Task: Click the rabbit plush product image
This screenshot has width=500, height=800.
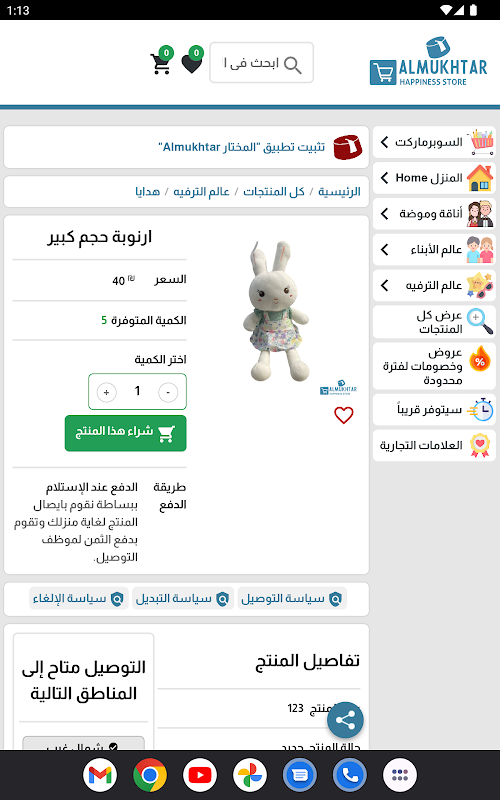Action: [x=278, y=311]
